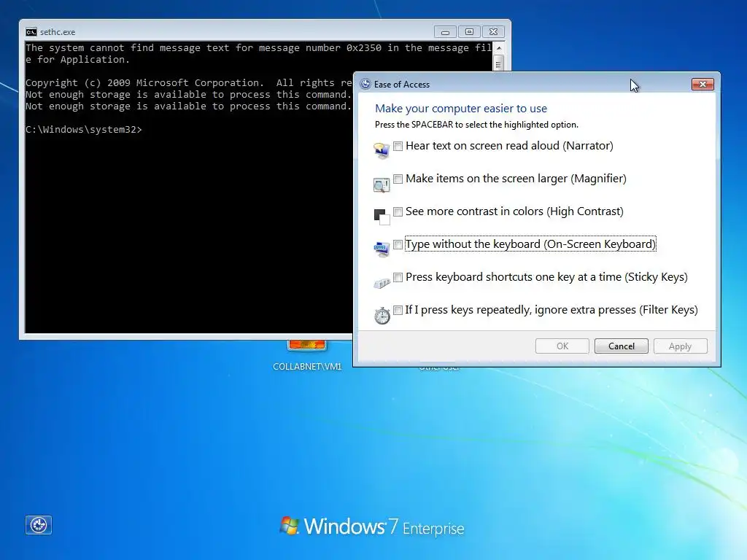Click the C:\Windows\system32> command prompt line
Viewport: 747px width, 560px height.
[x=84, y=130]
